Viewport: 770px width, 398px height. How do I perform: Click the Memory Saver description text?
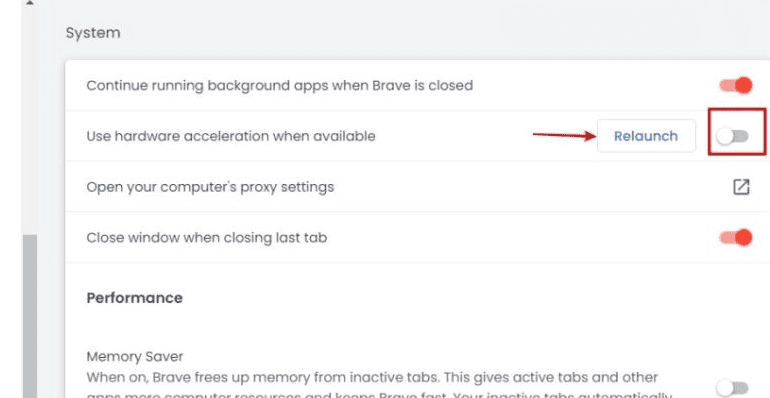click(379, 387)
